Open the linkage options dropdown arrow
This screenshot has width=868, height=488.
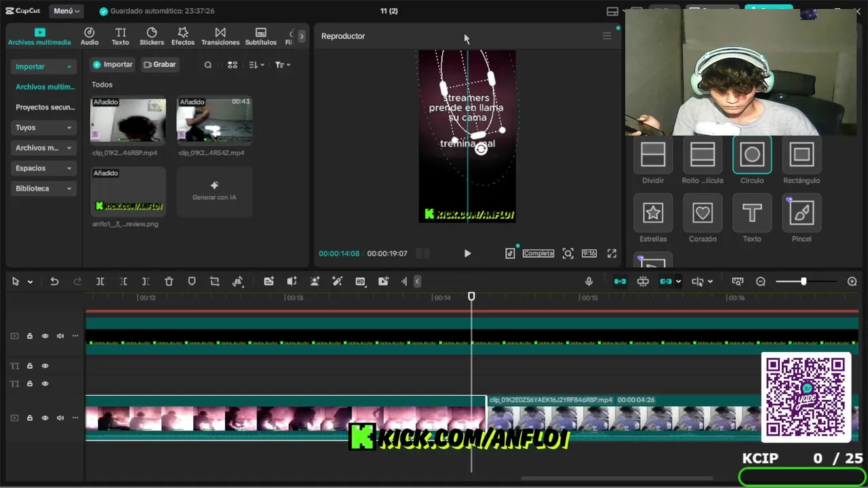coord(678,282)
